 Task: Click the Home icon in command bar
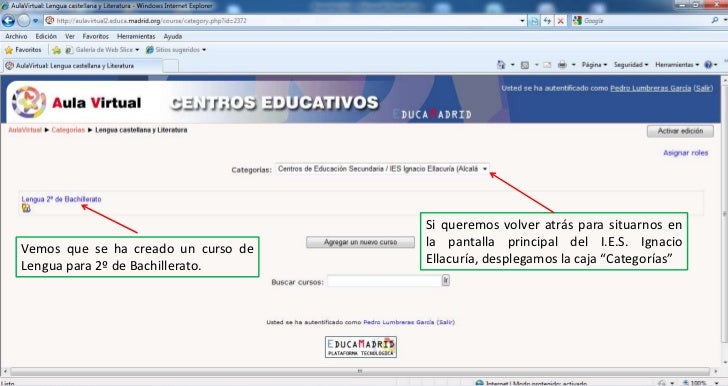click(x=501, y=65)
